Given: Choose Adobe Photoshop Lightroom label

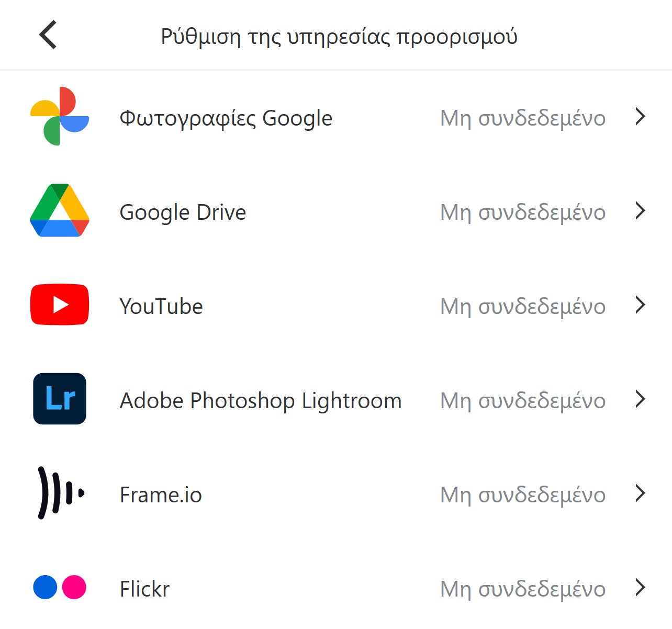Looking at the screenshot, I should 261,401.
